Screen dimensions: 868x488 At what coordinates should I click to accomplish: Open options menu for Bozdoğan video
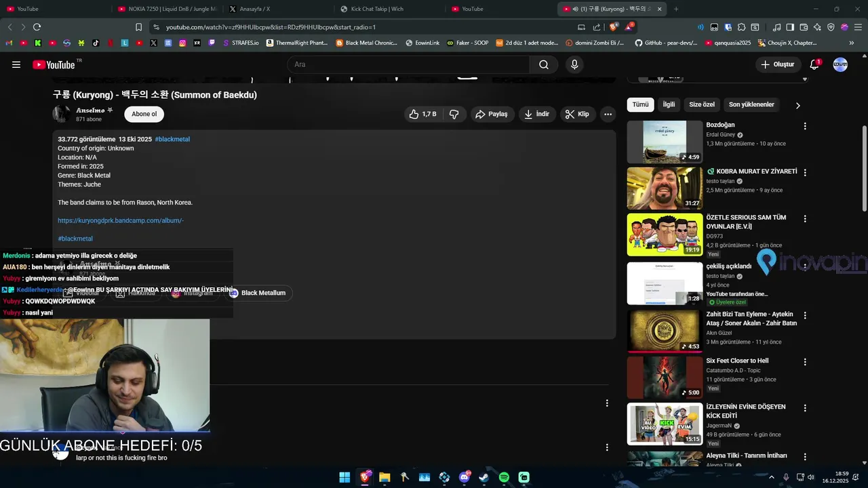tap(805, 126)
